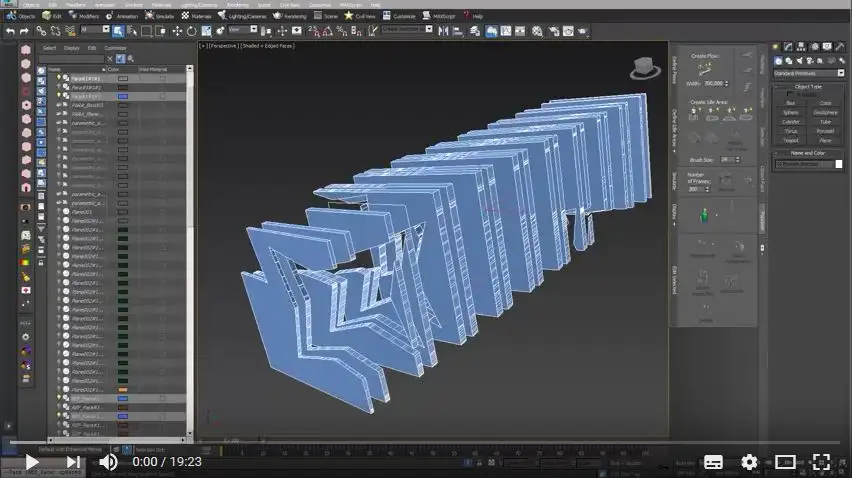
Task: Open the Select by Name tool
Action: tap(132, 32)
